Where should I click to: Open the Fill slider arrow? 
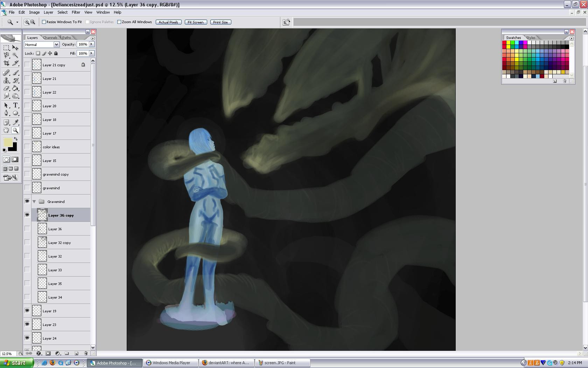(x=92, y=53)
